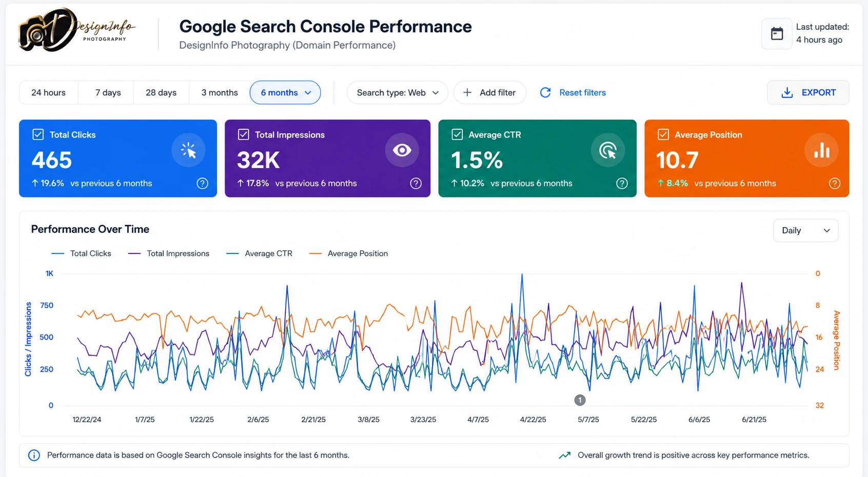The height and width of the screenshot is (477, 868).
Task: Open help on the Total Impressions card
Action: click(x=416, y=183)
